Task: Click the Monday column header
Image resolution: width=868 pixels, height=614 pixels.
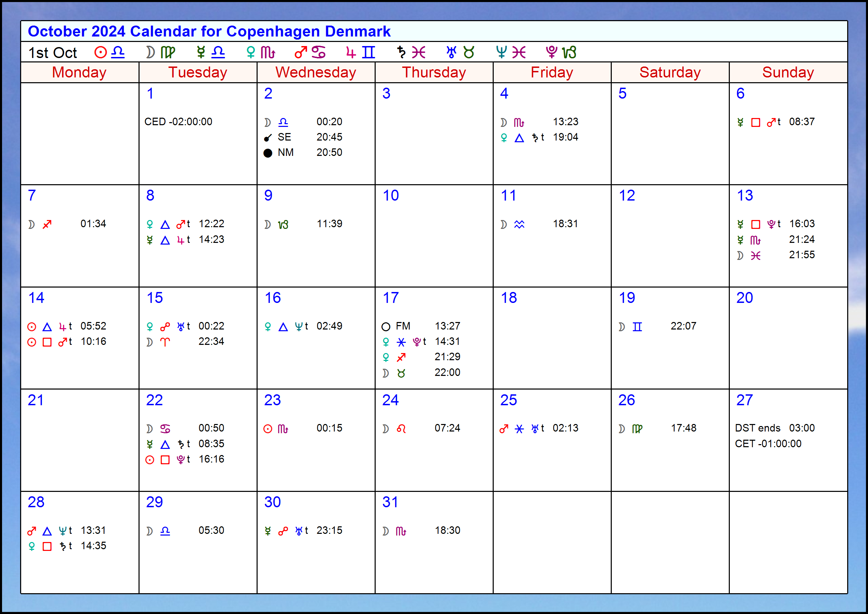Action: pos(79,72)
